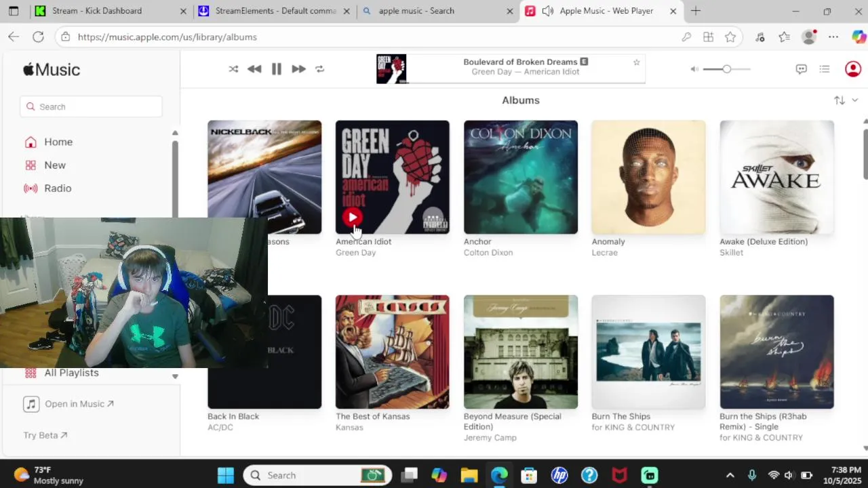Viewport: 868px width, 488px height.
Task: Pause the current song
Action: (277, 69)
